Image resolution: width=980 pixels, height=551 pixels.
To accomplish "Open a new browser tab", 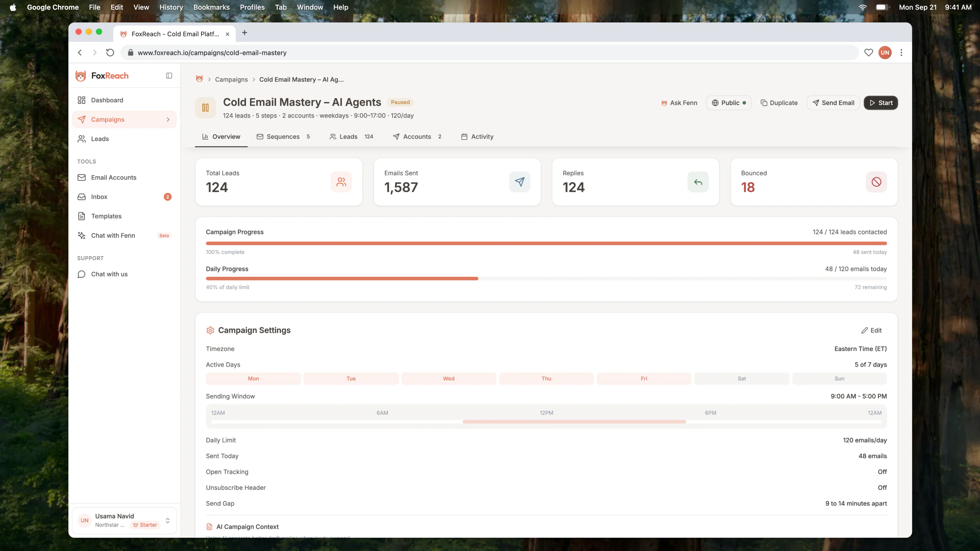I will (245, 33).
